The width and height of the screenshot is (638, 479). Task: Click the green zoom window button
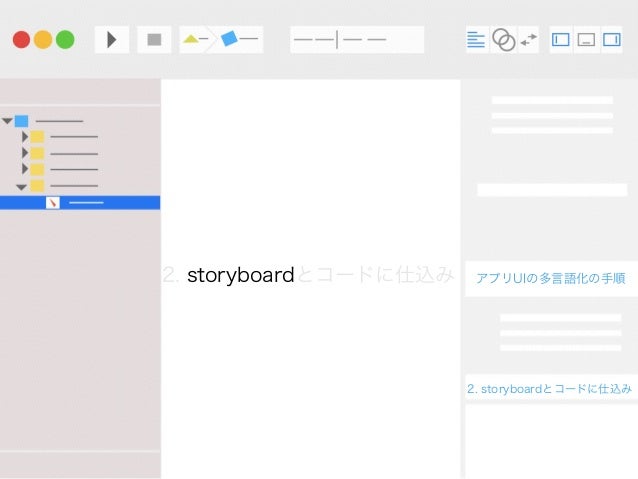[x=65, y=39]
